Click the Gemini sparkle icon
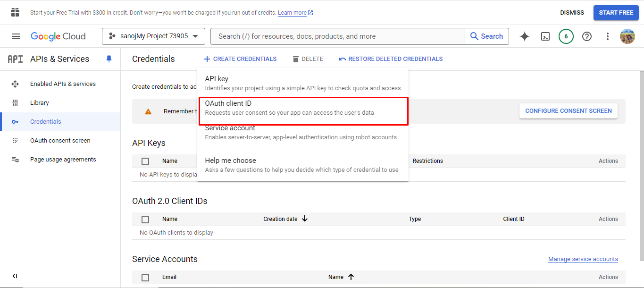This screenshot has height=288, width=644. [x=525, y=36]
